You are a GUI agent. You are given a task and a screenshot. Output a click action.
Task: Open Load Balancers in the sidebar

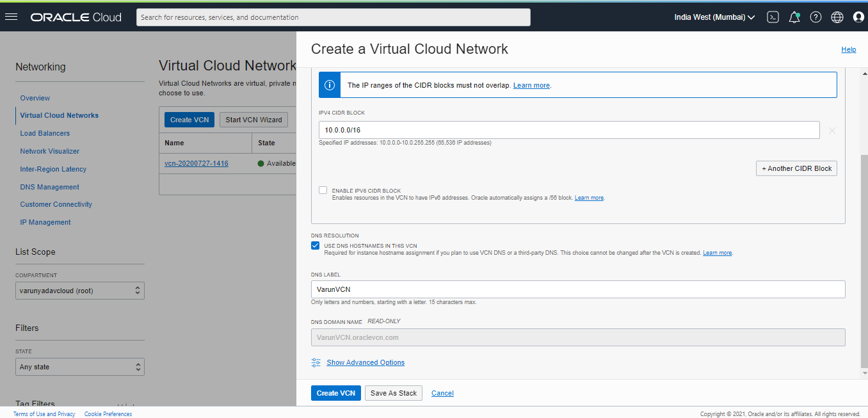45,133
